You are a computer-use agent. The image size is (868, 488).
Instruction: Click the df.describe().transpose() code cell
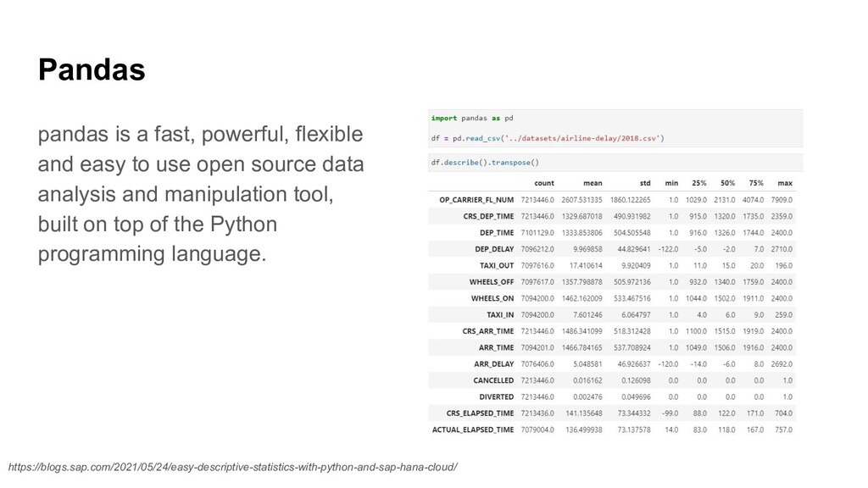pos(485,163)
